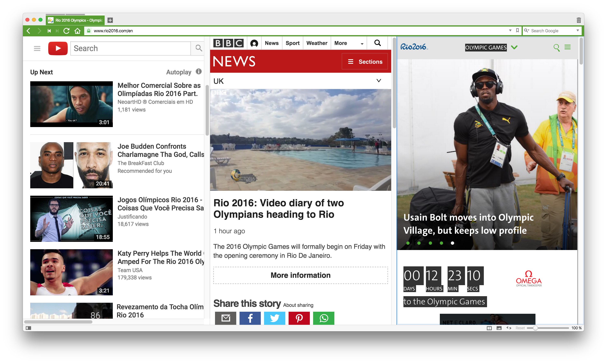The width and height of the screenshot is (607, 364).
Task: Click the rewind navigation icon
Action: point(49,31)
